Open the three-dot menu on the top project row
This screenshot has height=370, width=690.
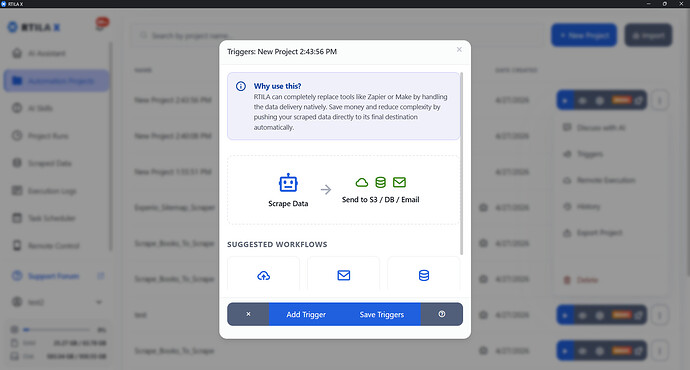pyautogui.click(x=660, y=100)
